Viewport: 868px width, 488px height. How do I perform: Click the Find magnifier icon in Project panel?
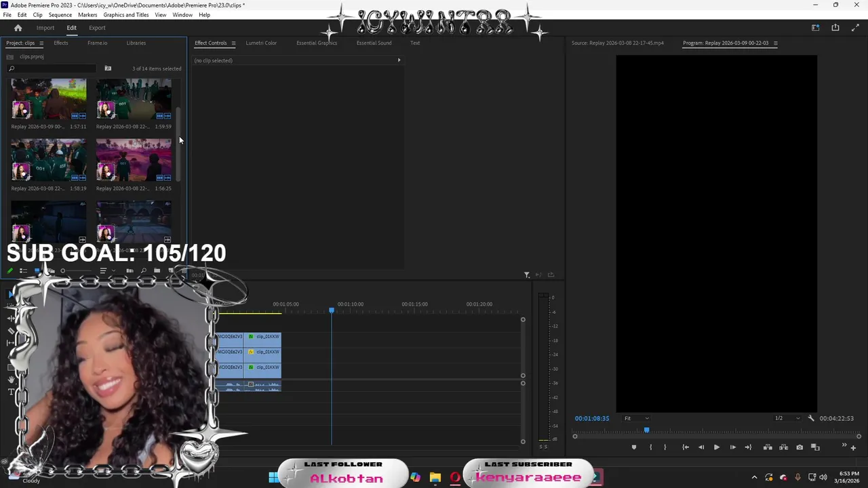point(143,271)
